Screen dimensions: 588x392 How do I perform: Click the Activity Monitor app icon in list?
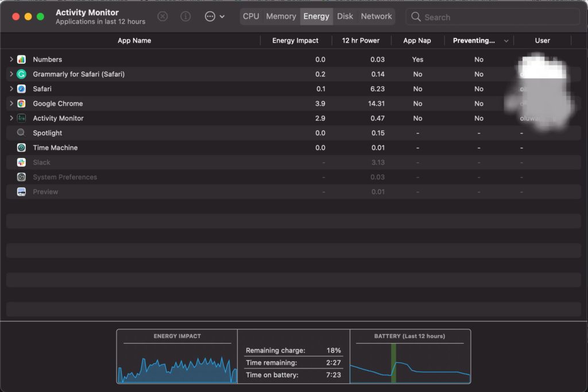tap(21, 118)
